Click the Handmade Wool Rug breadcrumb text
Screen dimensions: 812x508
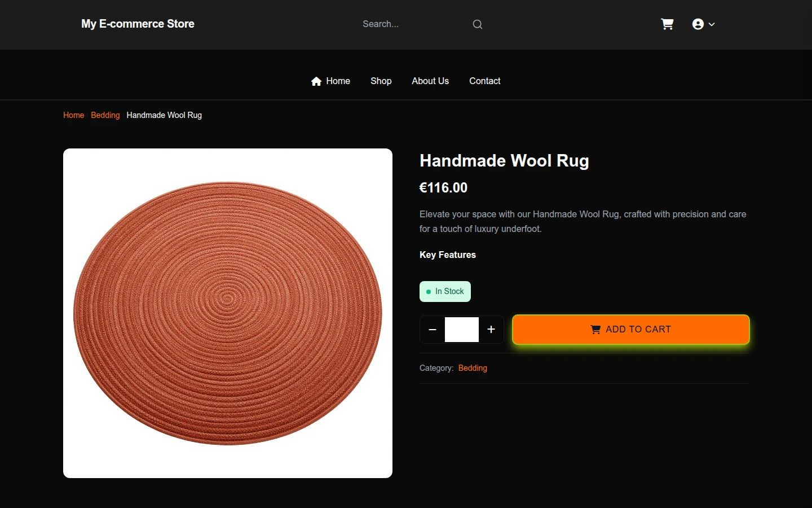(x=164, y=115)
